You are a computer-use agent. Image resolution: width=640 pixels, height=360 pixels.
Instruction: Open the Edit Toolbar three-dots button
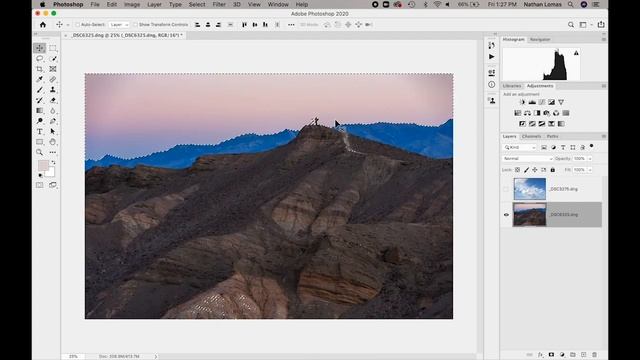point(53,152)
